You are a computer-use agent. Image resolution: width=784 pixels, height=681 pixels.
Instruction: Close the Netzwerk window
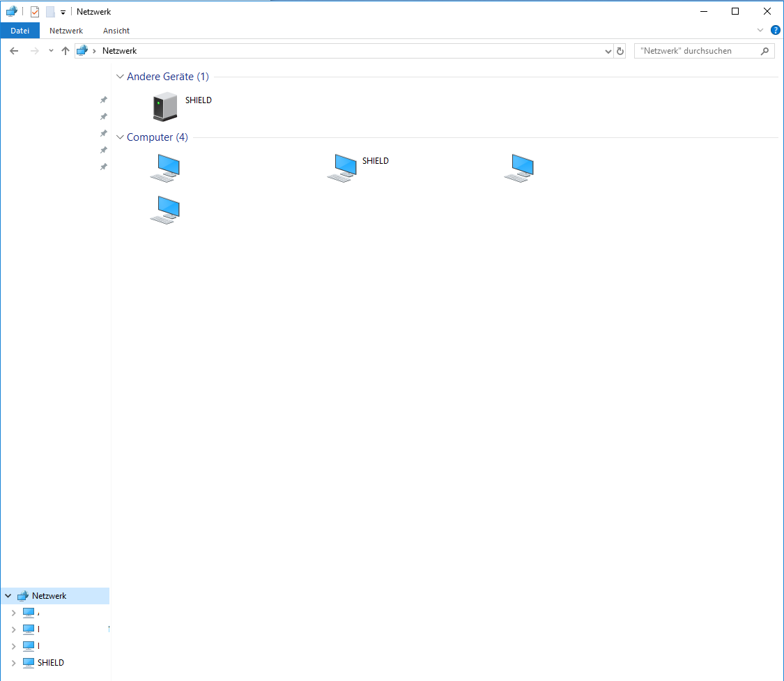click(767, 11)
